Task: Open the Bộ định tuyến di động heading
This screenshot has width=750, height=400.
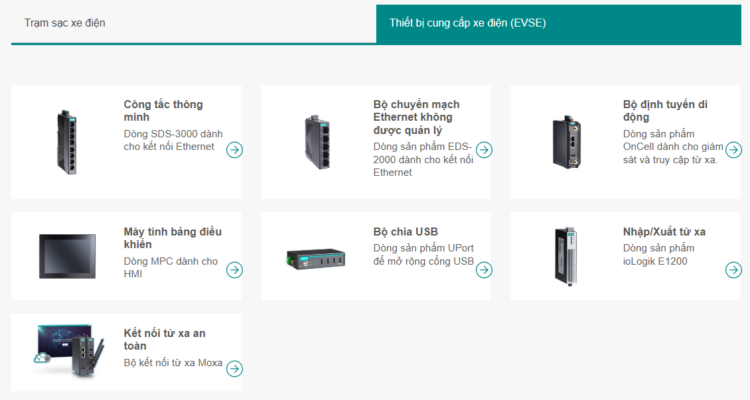Action: pyautogui.click(x=665, y=111)
